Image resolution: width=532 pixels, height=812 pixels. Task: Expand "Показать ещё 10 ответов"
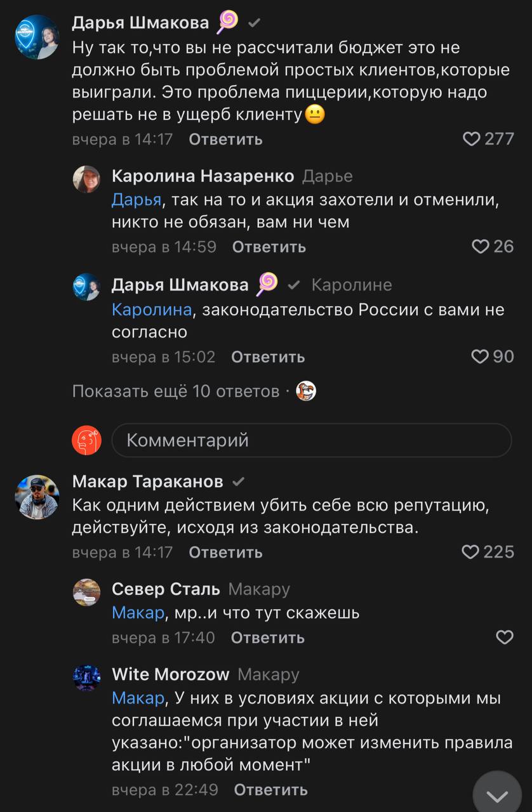176,391
